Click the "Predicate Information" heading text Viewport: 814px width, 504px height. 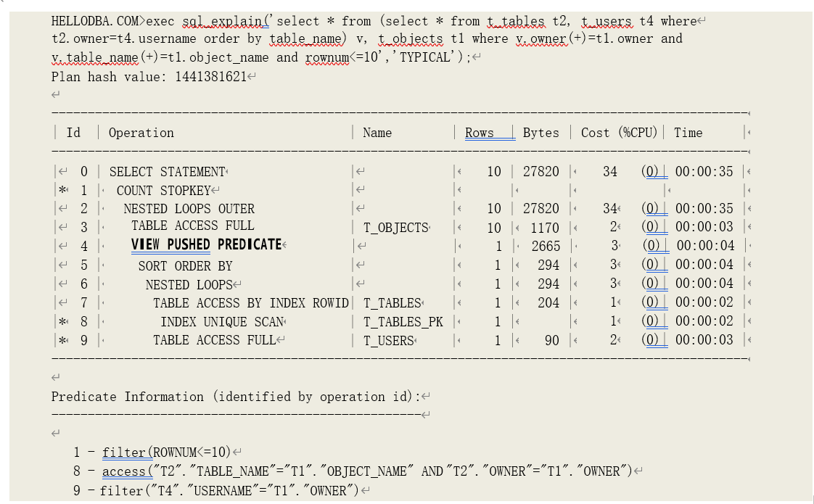(128, 397)
